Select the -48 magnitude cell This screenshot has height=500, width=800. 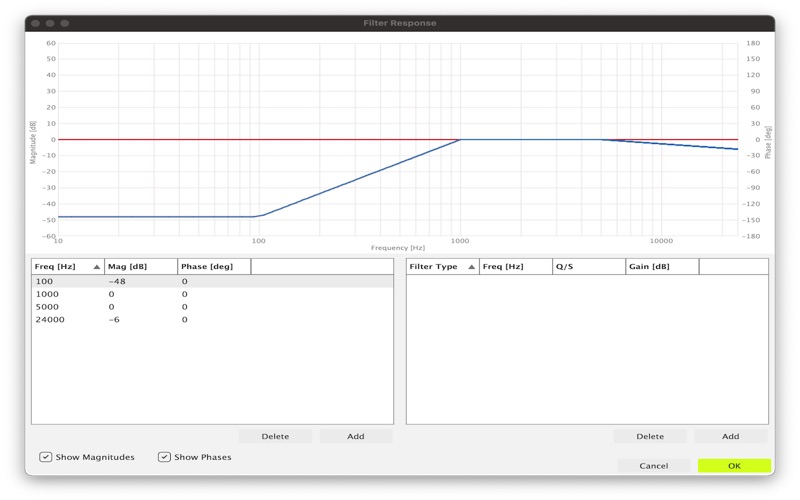click(x=117, y=281)
